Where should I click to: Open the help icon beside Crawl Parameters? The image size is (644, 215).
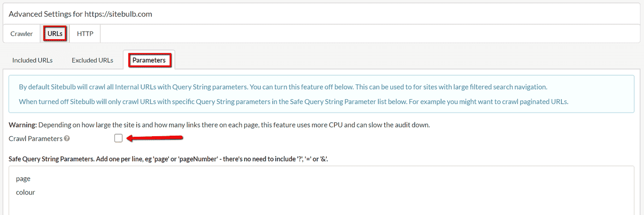pyautogui.click(x=67, y=138)
